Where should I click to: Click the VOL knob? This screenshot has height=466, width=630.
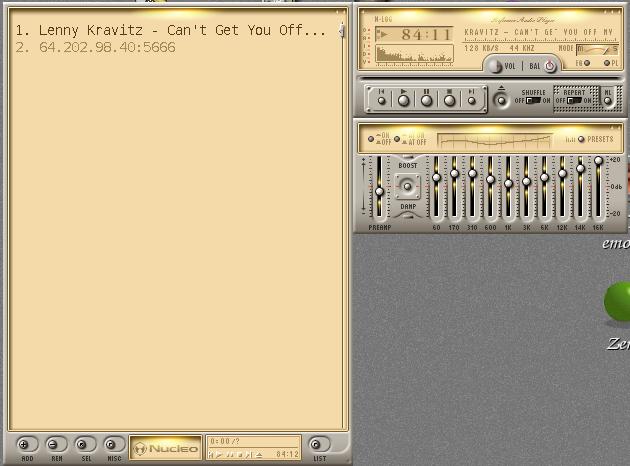[x=496, y=66]
